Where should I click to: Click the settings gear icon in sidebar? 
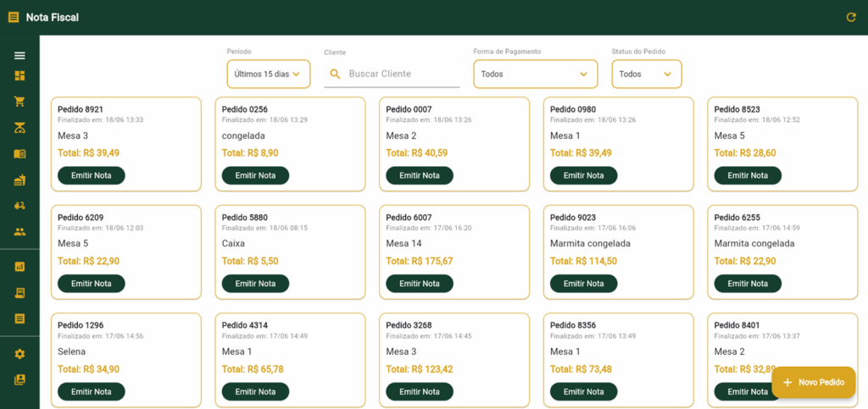19,354
